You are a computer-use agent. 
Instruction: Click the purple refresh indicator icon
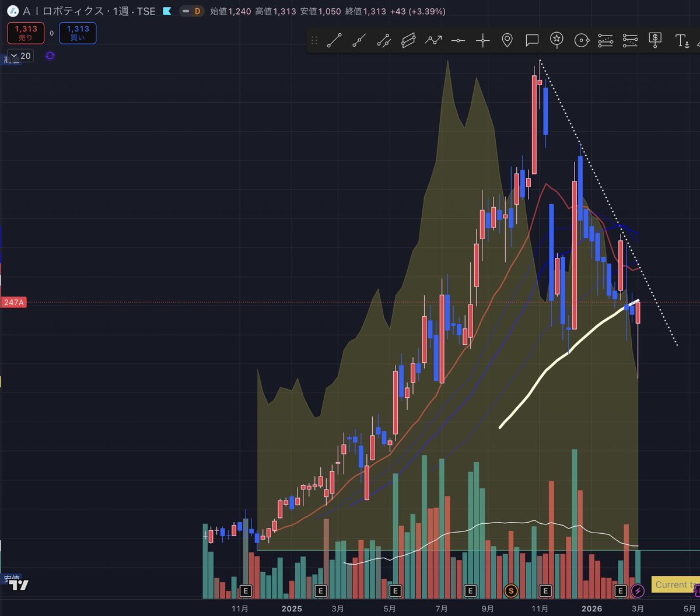click(50, 55)
